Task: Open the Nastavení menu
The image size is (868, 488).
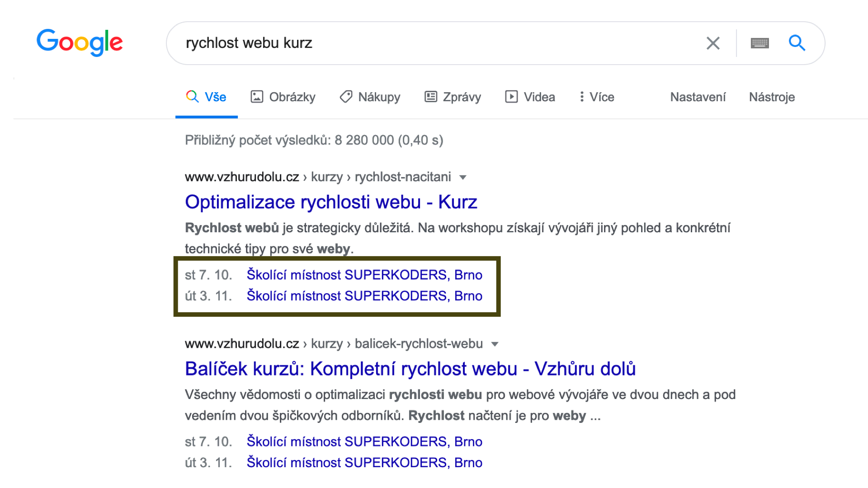Action: (698, 97)
